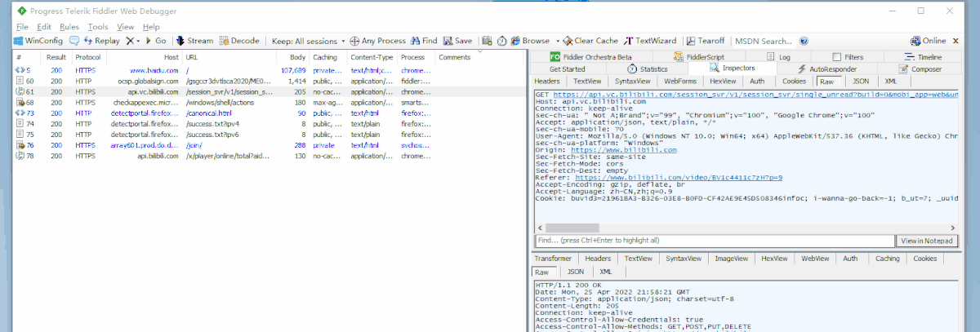Sort sessions by Content-Type column header
Viewport: 980px width, 332px height.
[372, 58]
